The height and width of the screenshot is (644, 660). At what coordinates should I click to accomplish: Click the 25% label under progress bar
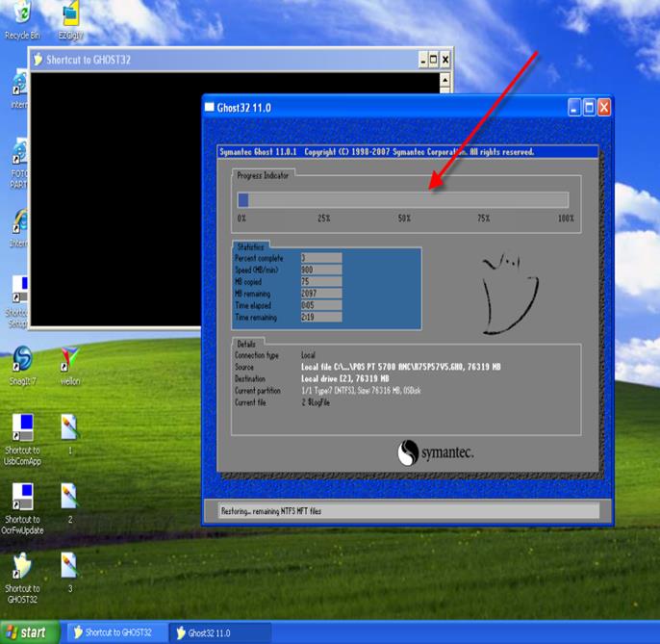tap(323, 219)
